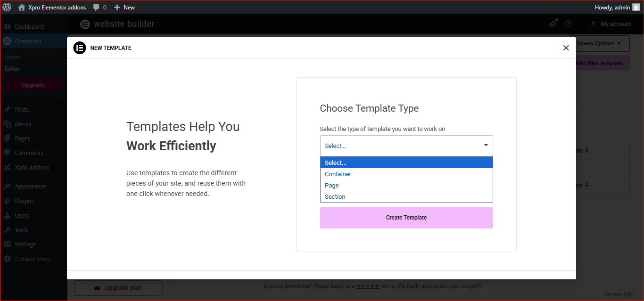The height and width of the screenshot is (301, 644).
Task: Click the admin user avatar
Action: [x=636, y=7]
